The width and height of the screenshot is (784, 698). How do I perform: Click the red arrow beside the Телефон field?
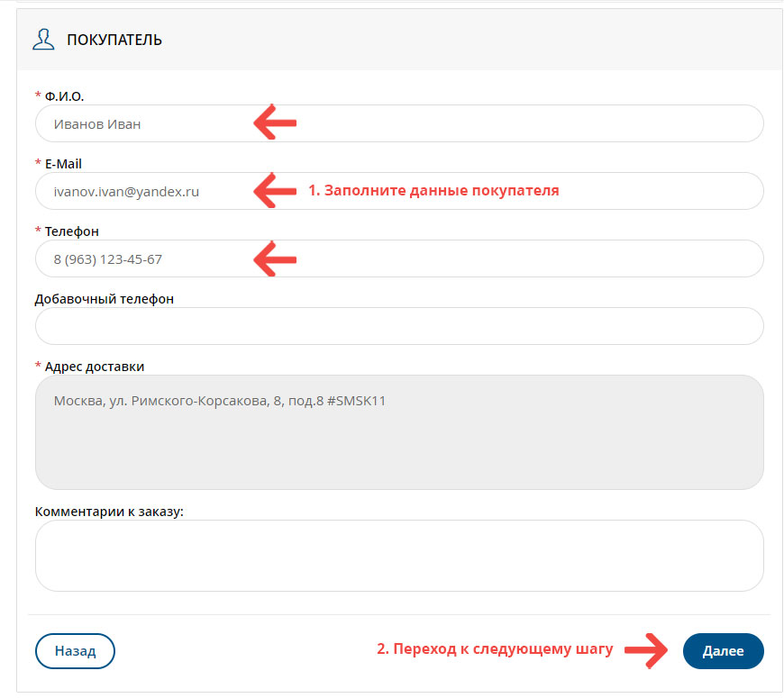(x=275, y=259)
